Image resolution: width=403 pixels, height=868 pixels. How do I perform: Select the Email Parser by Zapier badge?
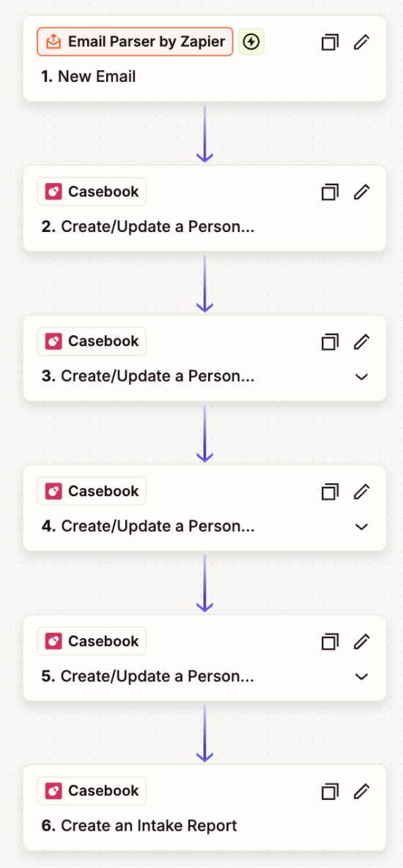click(x=136, y=42)
